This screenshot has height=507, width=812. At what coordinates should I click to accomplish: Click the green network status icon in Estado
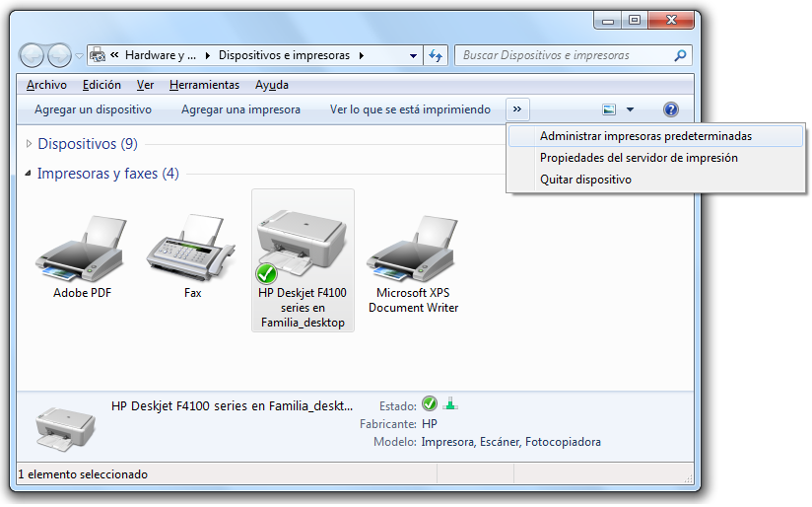(x=450, y=403)
